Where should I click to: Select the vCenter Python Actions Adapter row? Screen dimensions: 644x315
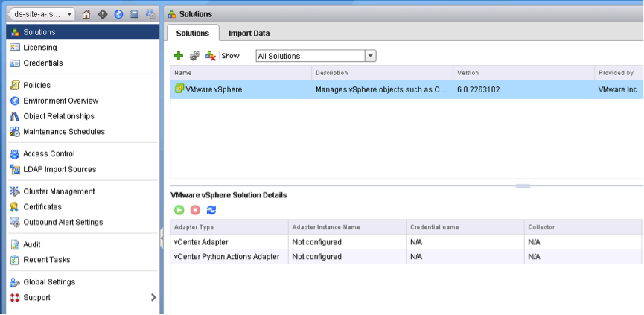pyautogui.click(x=226, y=257)
